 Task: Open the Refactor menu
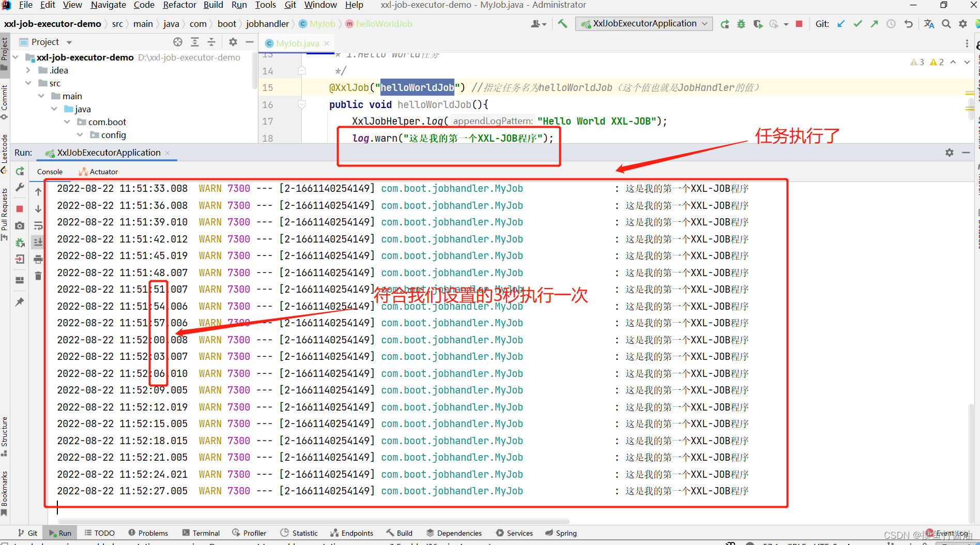tap(179, 5)
